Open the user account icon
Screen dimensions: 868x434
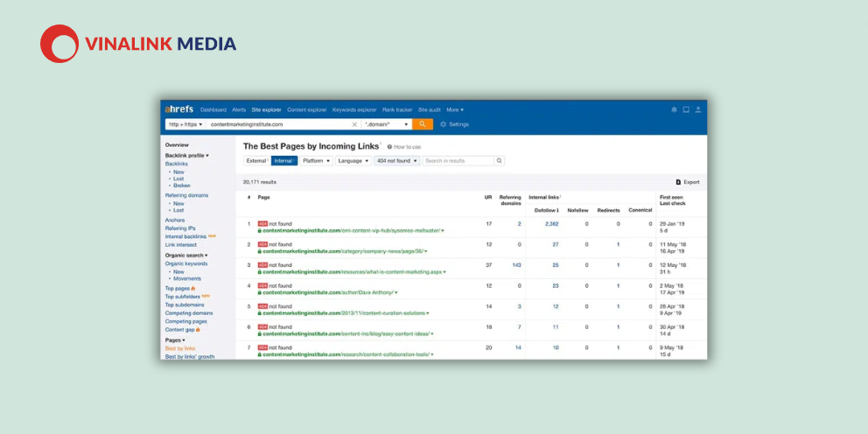(698, 109)
